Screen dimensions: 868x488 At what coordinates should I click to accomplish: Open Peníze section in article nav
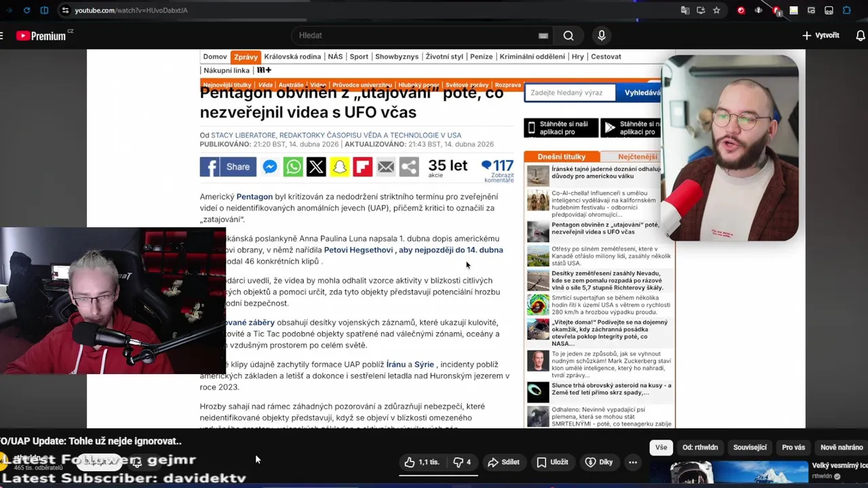pos(481,57)
